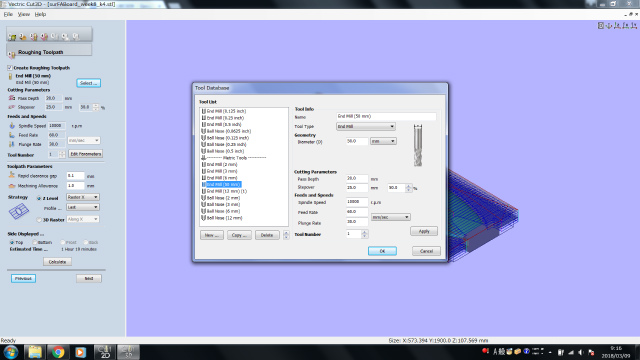Adjust the Tool Number stepper in dialog

click(365, 234)
